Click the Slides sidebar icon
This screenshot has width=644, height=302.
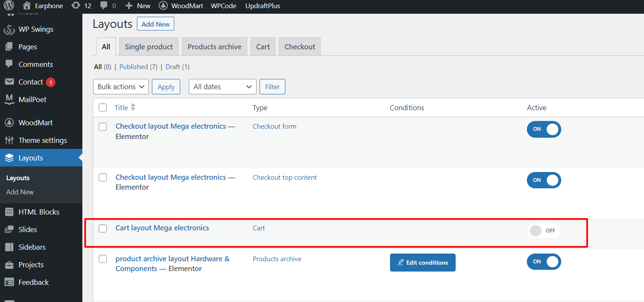(9, 230)
